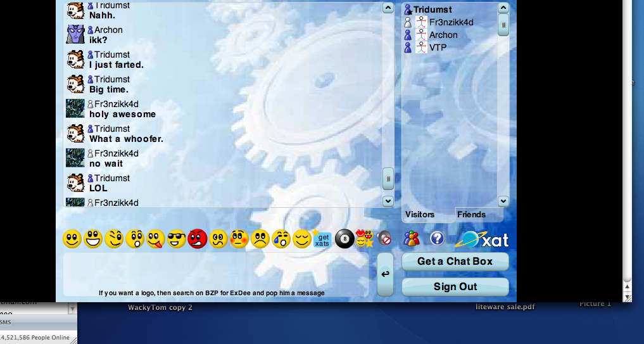
Task: Select Tridumst in the visitors list
Action: click(x=432, y=10)
